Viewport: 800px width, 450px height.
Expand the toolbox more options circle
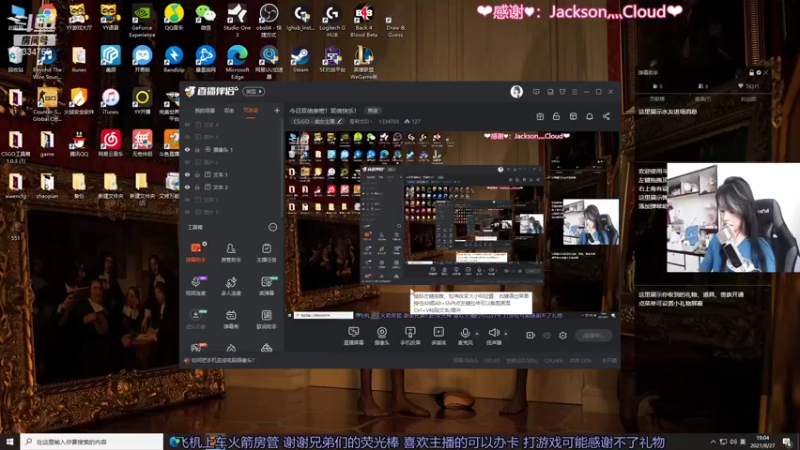tap(273, 227)
